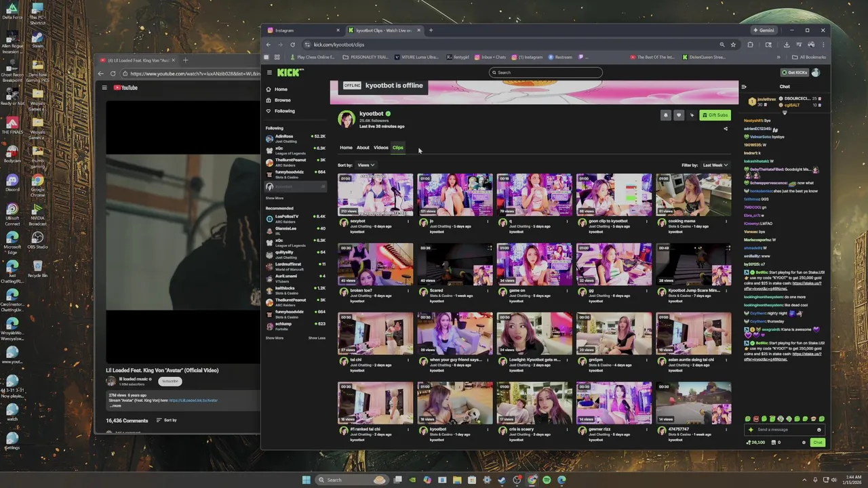This screenshot has height=488, width=868.
Task: Click the YouTube logo in back window
Action: 125,87
